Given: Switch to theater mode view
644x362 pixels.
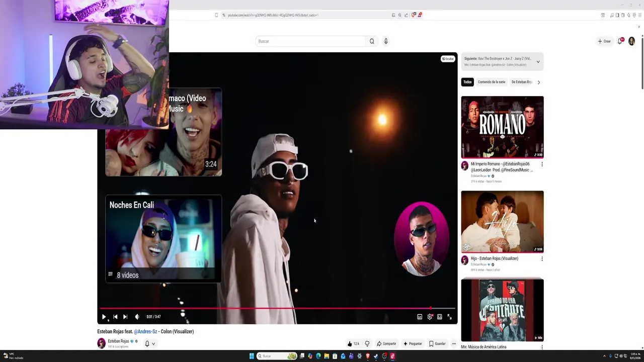Looking at the screenshot, I should coord(440,317).
